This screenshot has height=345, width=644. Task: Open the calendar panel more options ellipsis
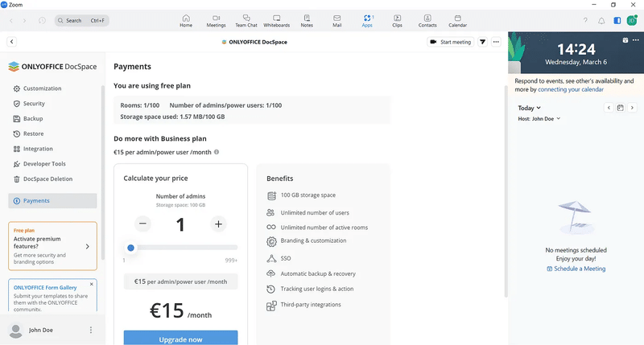pyautogui.click(x=636, y=40)
